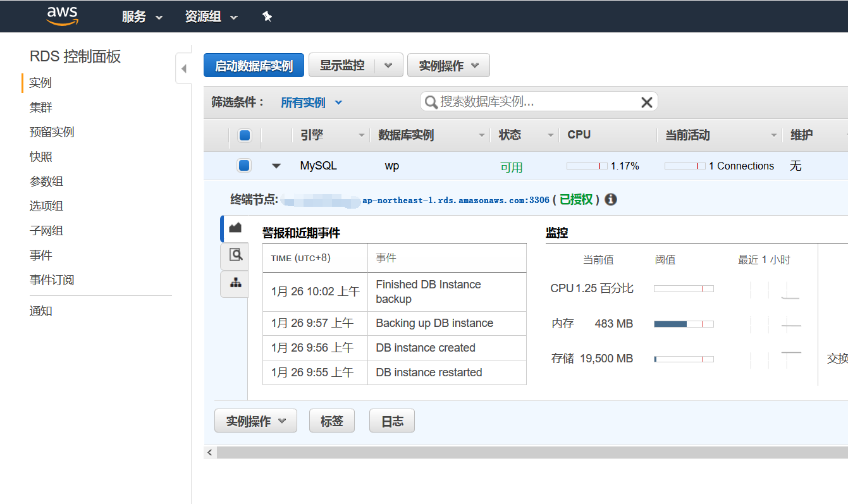The width and height of the screenshot is (848, 504).
Task: Open the 所有实例 filter dropdown
Action: coord(311,102)
